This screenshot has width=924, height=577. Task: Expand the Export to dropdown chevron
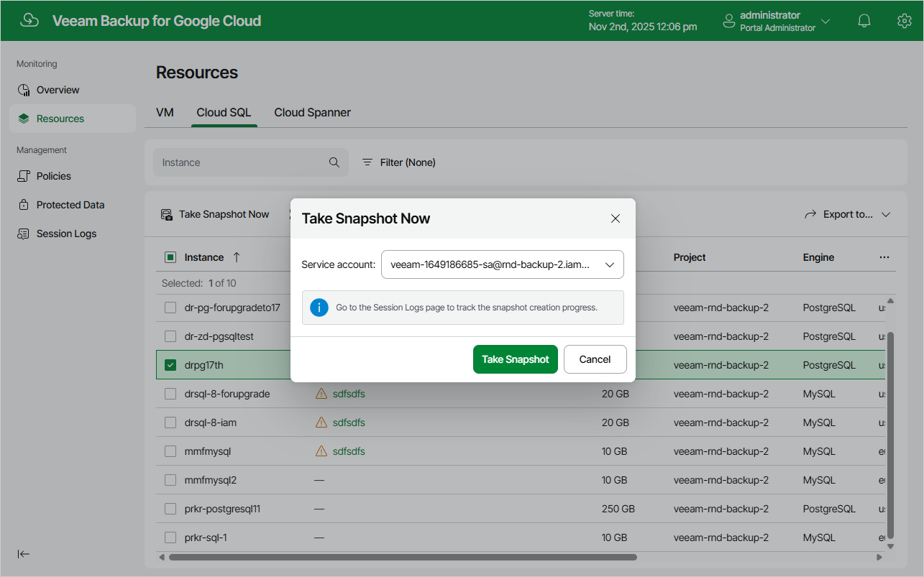point(886,214)
